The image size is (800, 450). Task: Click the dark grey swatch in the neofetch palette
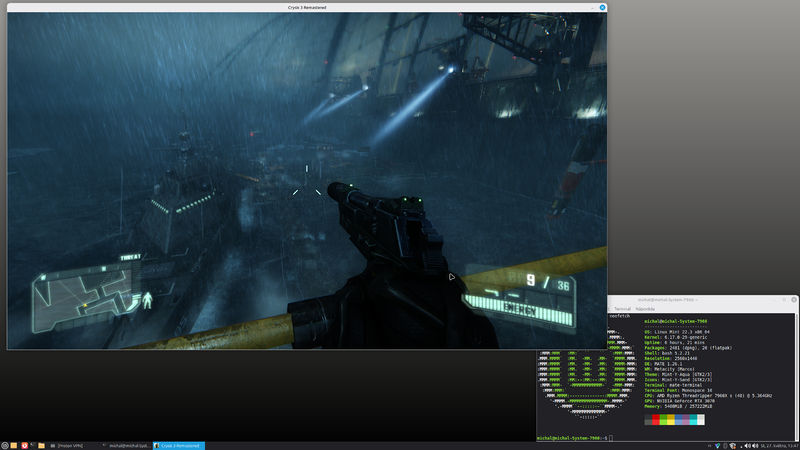pyautogui.click(x=648, y=419)
